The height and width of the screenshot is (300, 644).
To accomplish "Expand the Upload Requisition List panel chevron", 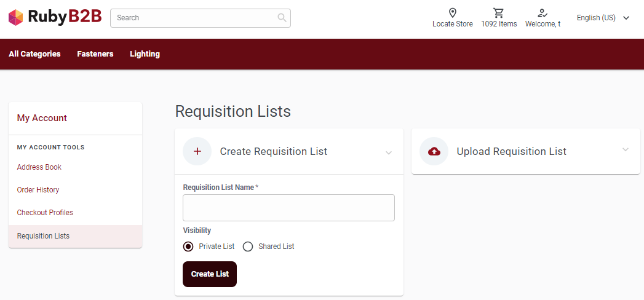I will [x=626, y=150].
